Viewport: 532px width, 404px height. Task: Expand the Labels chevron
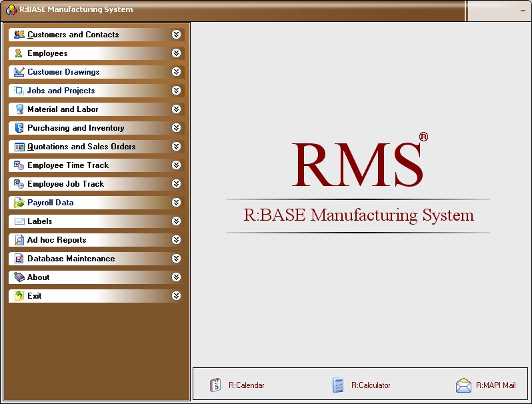[176, 221]
